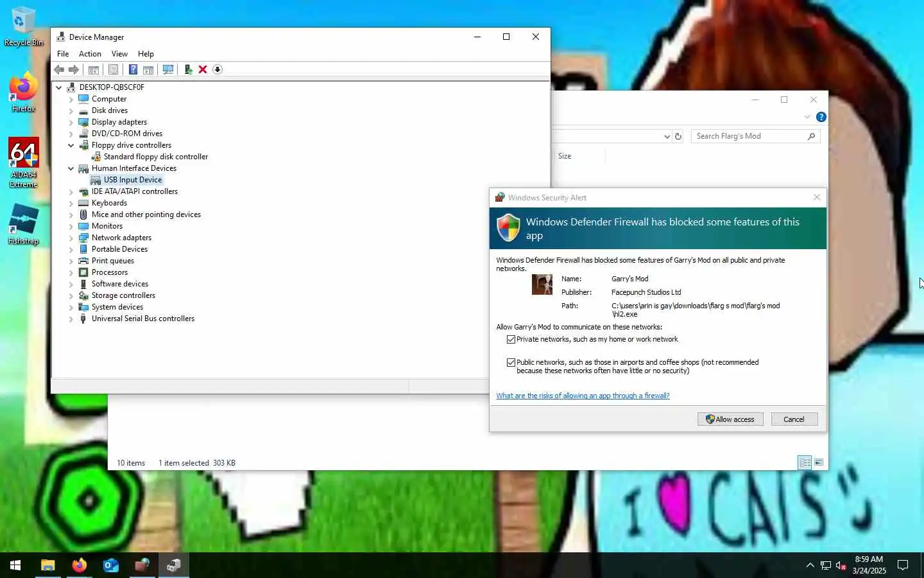Screen dimensions: 924x578
Task: Click the Back arrow in Device Manager toolbar
Action: click(x=59, y=69)
